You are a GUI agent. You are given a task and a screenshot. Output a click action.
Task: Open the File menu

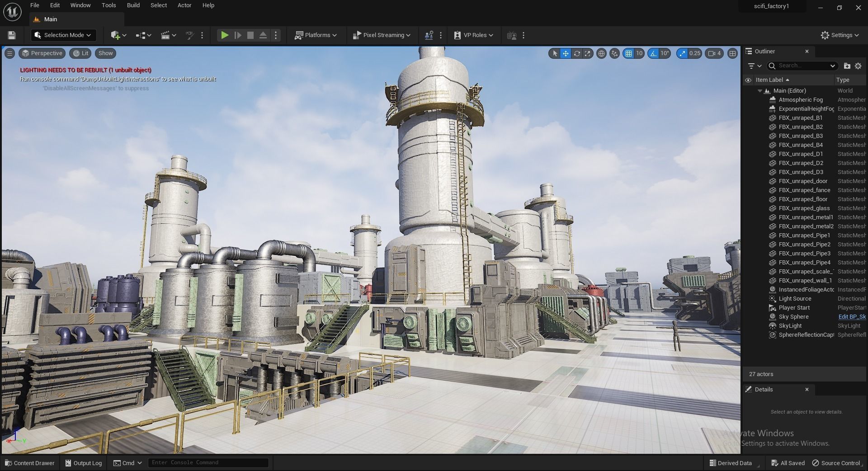click(x=34, y=5)
